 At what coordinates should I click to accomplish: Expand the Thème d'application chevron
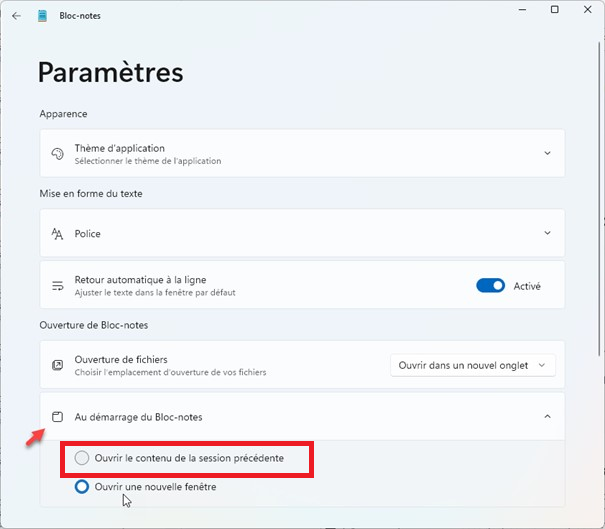tap(547, 153)
